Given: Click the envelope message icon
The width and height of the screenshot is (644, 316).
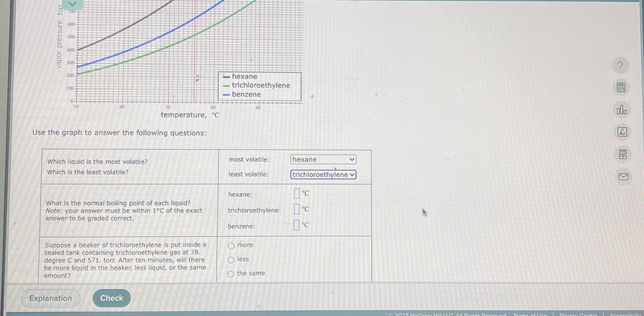Looking at the screenshot, I should pyautogui.click(x=623, y=177).
